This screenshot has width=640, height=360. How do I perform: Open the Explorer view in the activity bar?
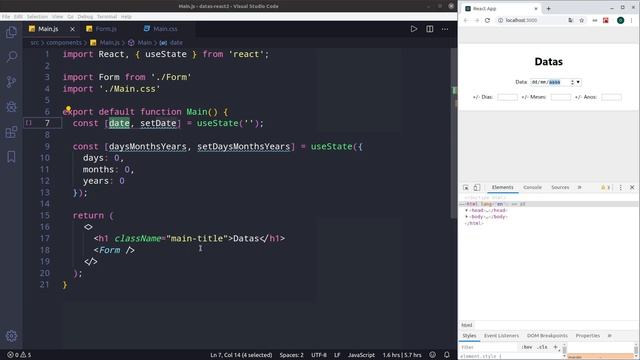[x=11, y=32]
